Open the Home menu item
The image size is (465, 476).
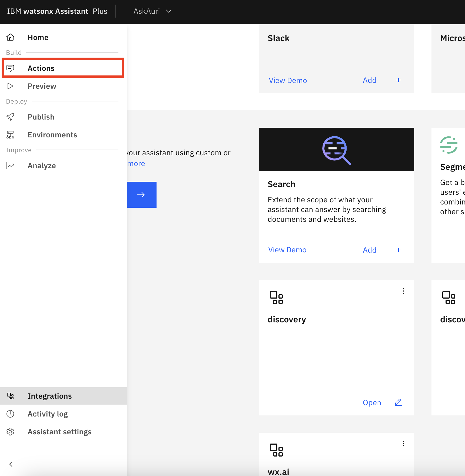[64, 37]
